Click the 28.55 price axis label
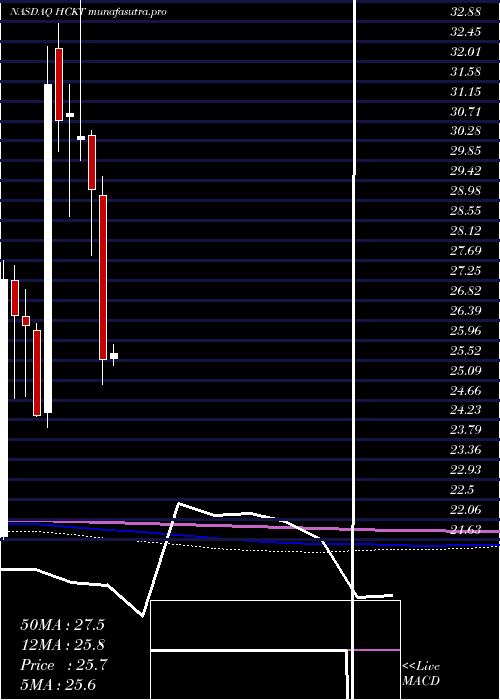500x700 pixels. coord(466,210)
